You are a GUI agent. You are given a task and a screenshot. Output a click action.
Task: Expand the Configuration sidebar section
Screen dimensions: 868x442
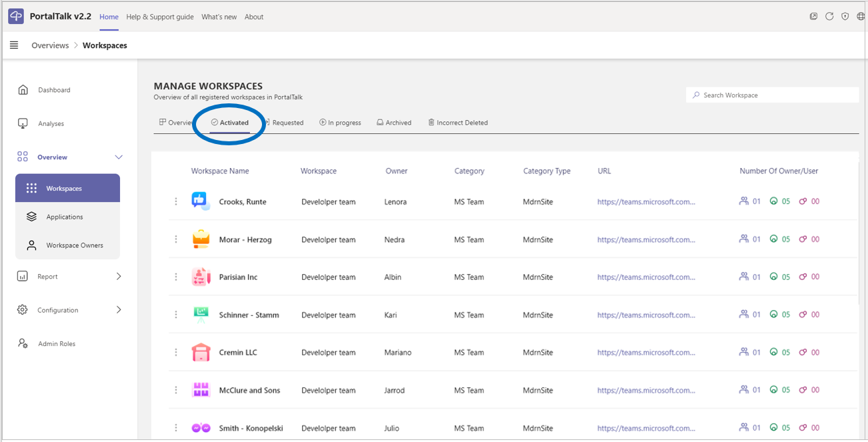pos(119,310)
